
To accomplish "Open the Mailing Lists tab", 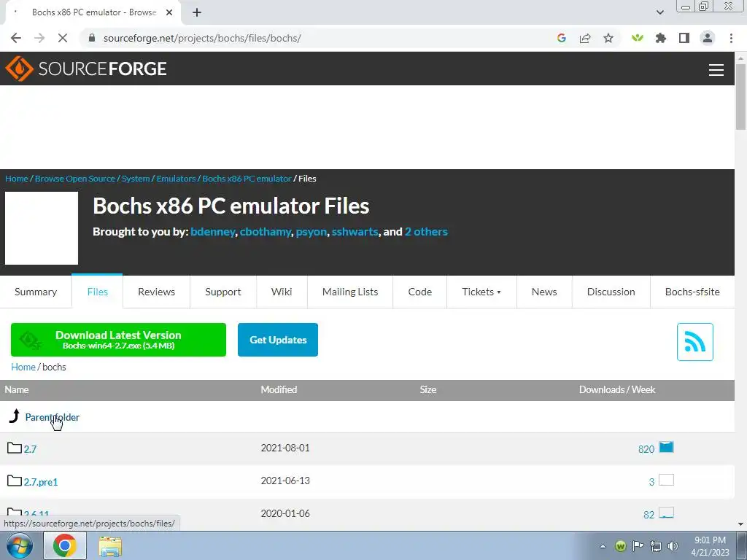I will click(350, 292).
